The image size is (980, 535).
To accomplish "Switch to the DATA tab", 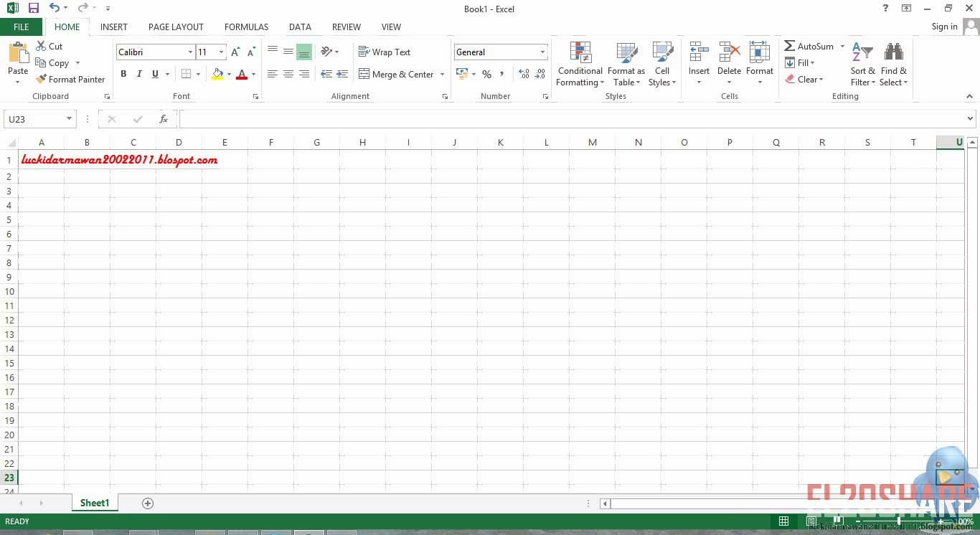I will tap(300, 27).
